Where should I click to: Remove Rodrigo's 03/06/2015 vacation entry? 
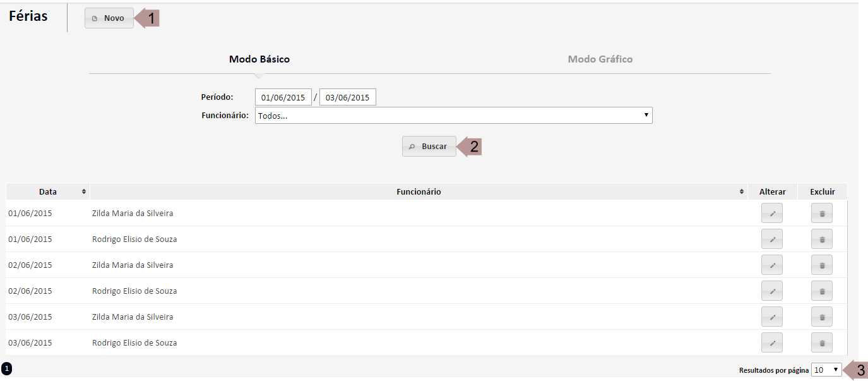click(821, 343)
